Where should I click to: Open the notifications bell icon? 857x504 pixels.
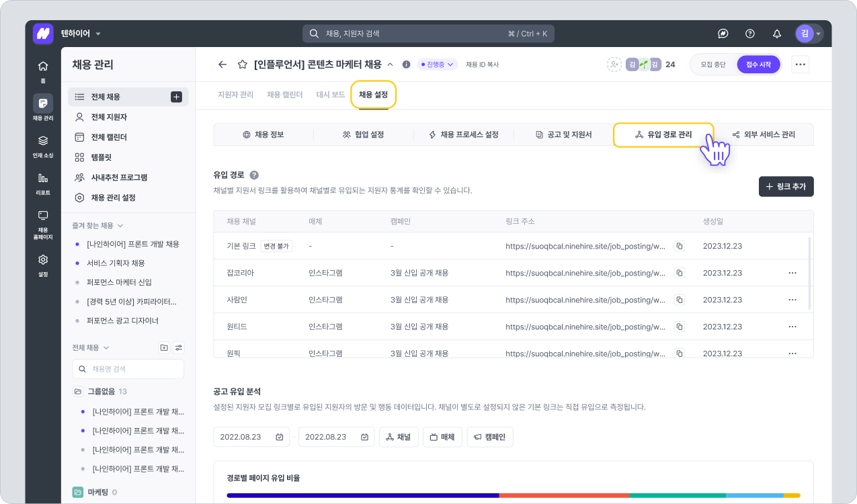click(x=777, y=34)
